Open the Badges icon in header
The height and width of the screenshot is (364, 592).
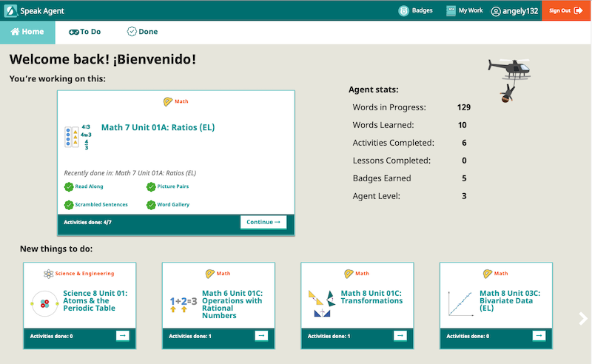[x=403, y=11]
